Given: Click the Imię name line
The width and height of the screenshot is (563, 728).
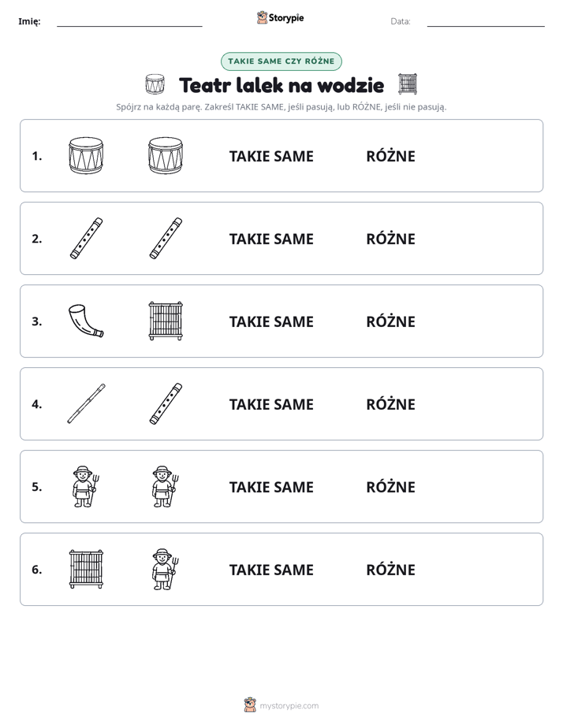Looking at the screenshot, I should (129, 22).
